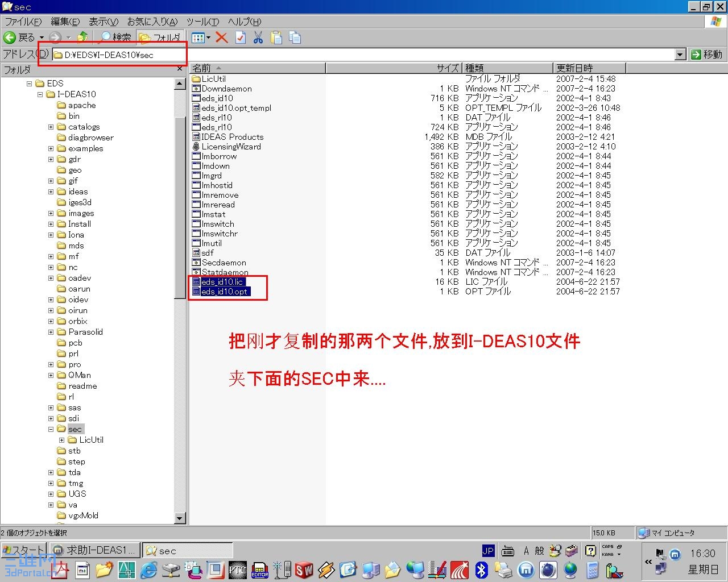Click the Bluetooth icon in taskbar

pyautogui.click(x=482, y=570)
